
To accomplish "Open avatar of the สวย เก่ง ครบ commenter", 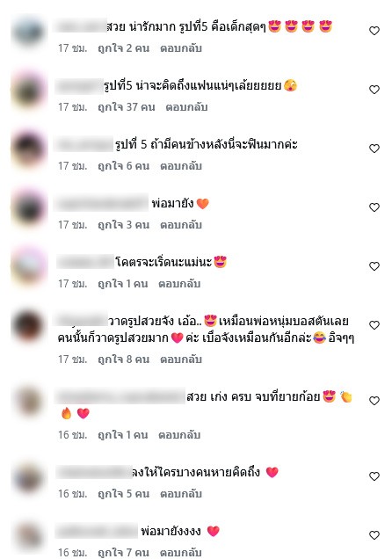I will click(x=28, y=402).
